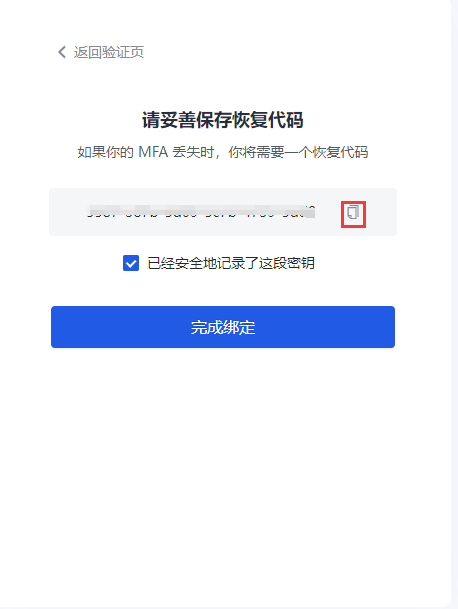The width and height of the screenshot is (458, 609).
Task: Click the 请妥善保存恢复代码 heading
Action: 223,120
